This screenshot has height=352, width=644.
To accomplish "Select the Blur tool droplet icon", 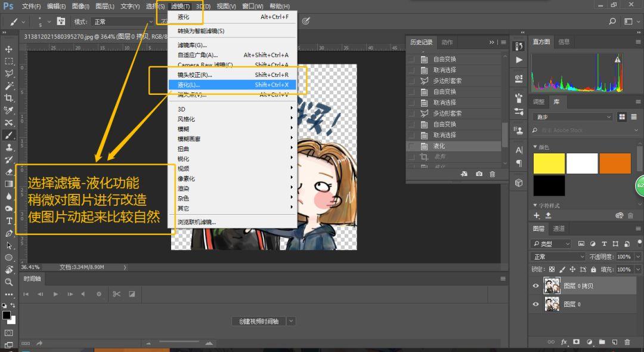I will pos(8,196).
